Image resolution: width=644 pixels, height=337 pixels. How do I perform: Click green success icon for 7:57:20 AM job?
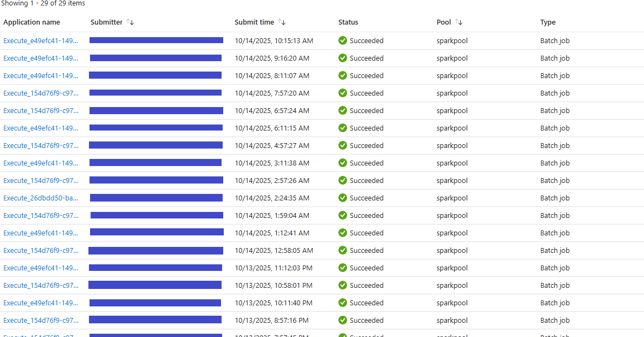[343, 93]
